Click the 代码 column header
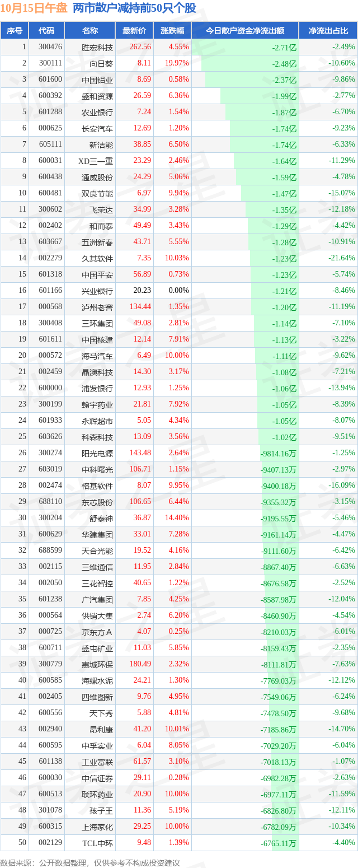Screen dimensions: 358x868 click(x=46, y=31)
